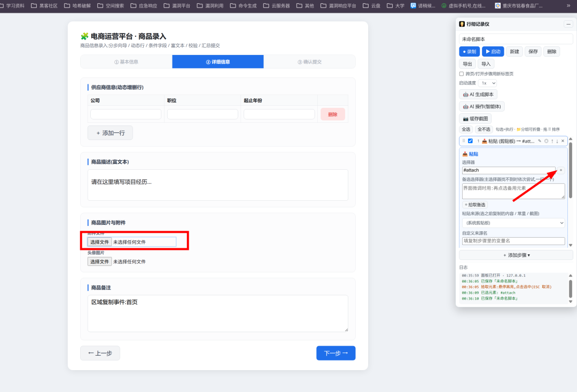This screenshot has height=392, width=577.
Task: Click the 录制 record button
Action: click(x=470, y=51)
